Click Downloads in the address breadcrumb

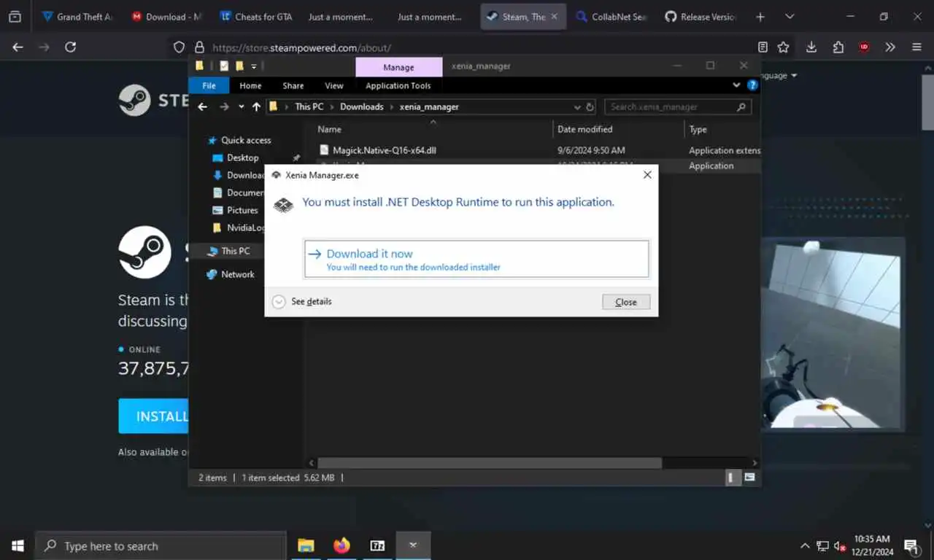tap(361, 106)
